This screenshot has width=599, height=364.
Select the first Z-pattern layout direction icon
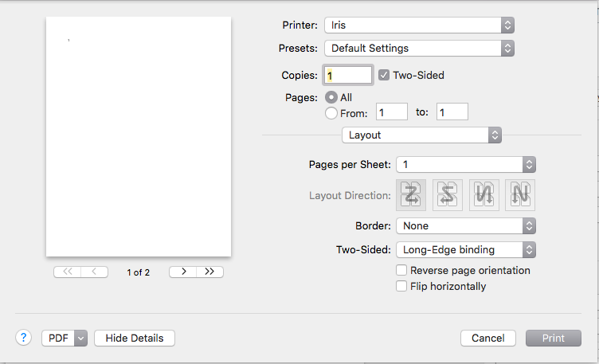[411, 194]
